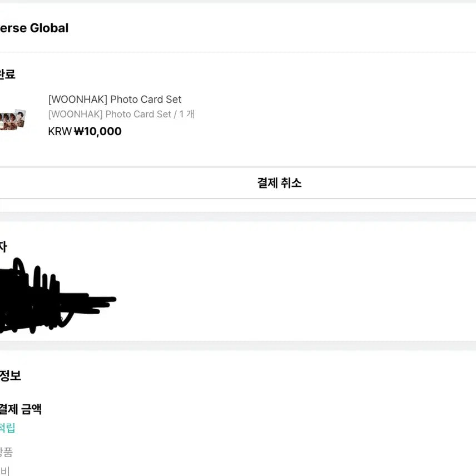Click the 정보 section heading
Image resolution: width=476 pixels, height=476 pixels.
[x=10, y=375]
